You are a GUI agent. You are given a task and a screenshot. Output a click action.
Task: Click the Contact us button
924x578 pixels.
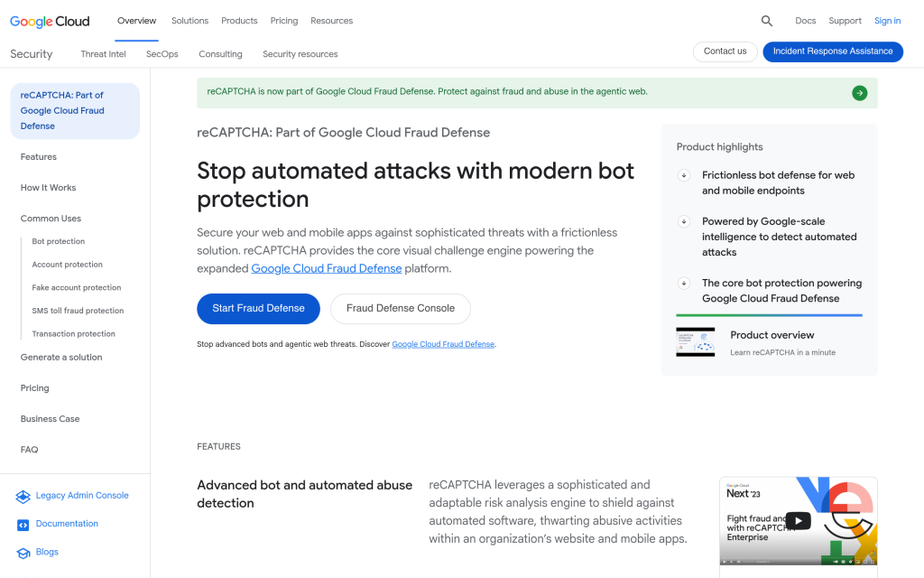pos(725,51)
